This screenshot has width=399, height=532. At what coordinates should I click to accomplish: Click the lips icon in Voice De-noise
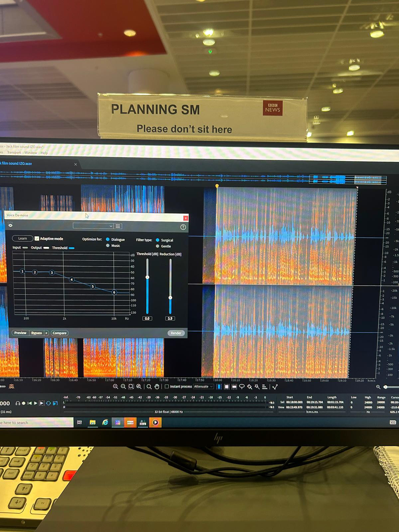point(10,224)
